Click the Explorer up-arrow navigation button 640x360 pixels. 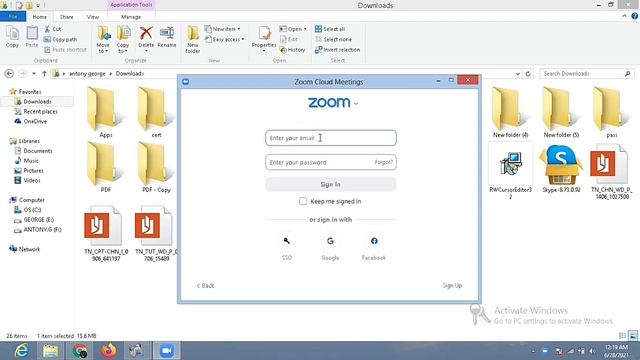pos(44,74)
